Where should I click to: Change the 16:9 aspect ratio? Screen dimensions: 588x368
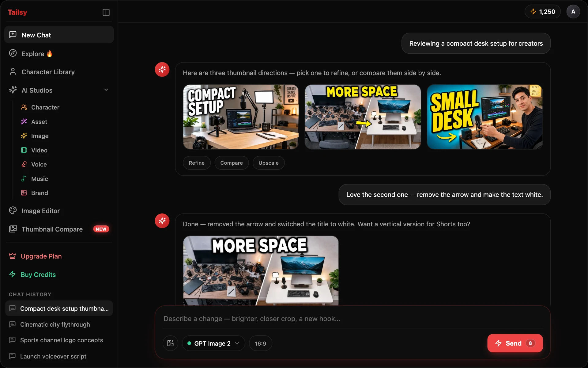261,343
